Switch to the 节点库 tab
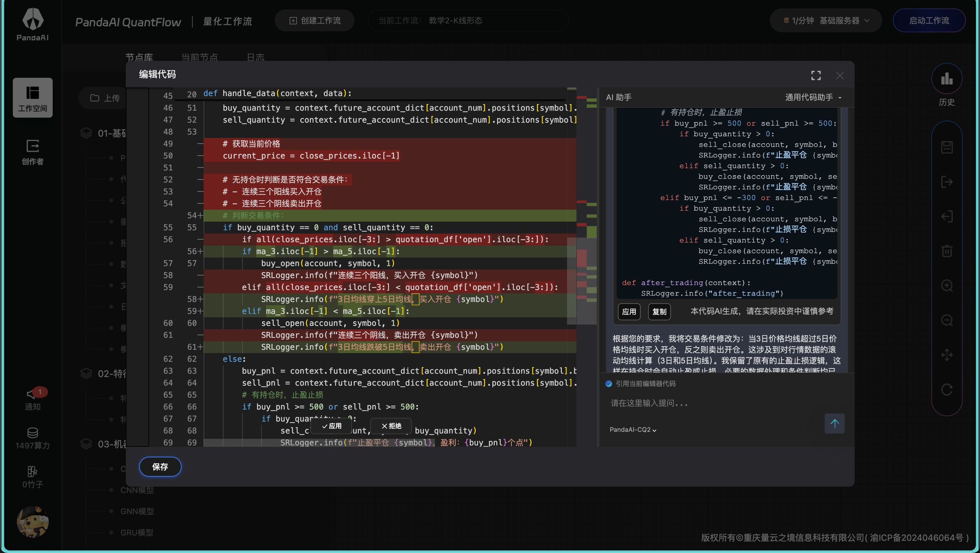Screen dimensions: 980x553 click(139, 57)
